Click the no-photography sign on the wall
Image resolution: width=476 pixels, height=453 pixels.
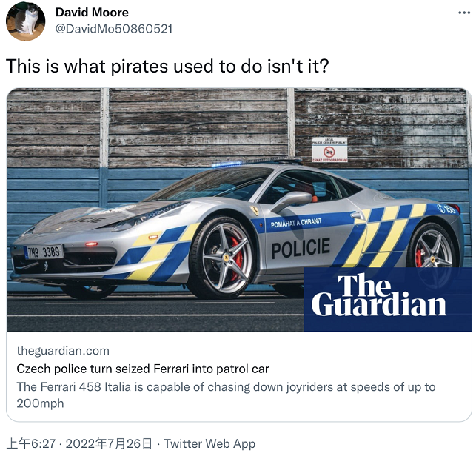[x=329, y=149]
